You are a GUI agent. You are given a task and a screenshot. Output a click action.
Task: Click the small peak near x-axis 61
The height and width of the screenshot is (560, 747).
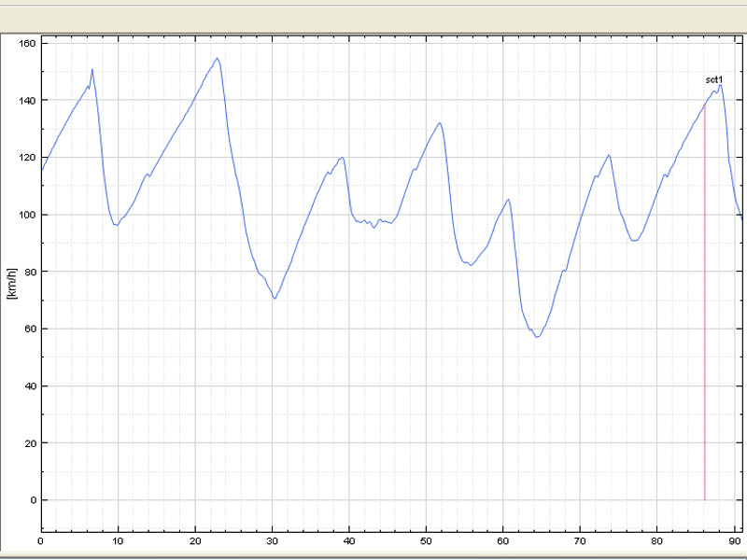(x=508, y=200)
